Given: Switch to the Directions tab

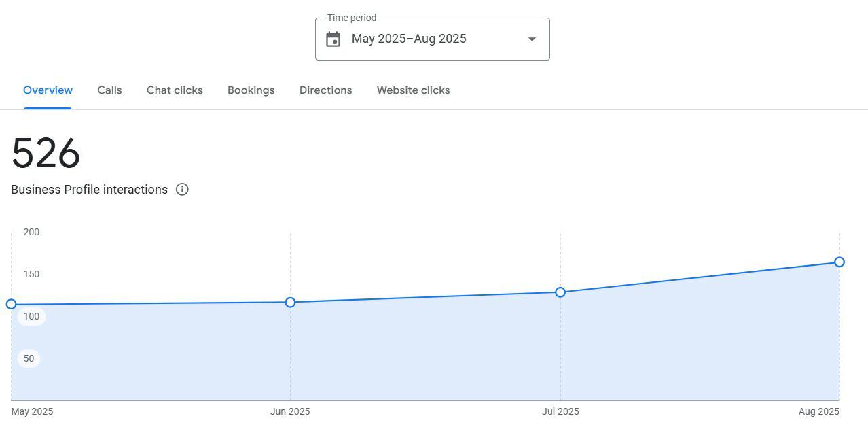Looking at the screenshot, I should [325, 90].
